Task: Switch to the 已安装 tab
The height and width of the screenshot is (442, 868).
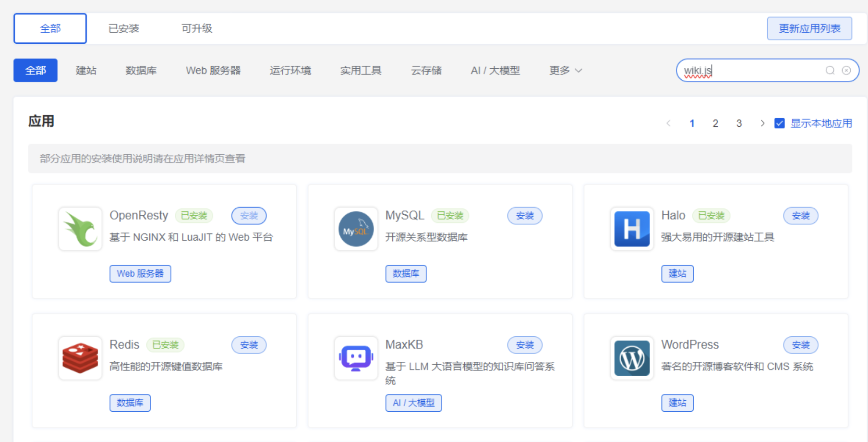Action: 123,29
